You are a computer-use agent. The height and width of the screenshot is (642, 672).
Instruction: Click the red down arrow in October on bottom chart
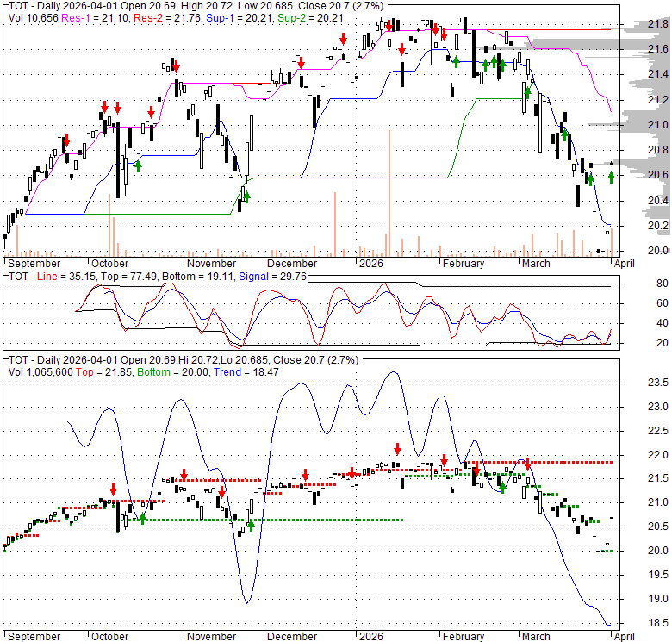113,489
